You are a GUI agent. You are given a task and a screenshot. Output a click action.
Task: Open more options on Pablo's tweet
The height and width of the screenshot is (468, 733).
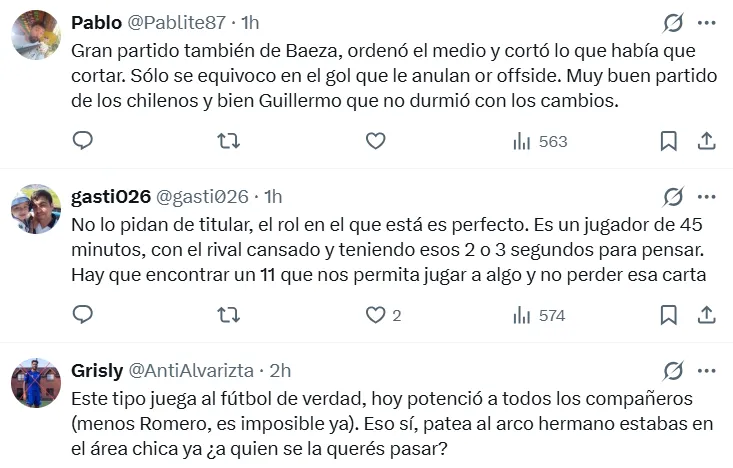click(706, 23)
